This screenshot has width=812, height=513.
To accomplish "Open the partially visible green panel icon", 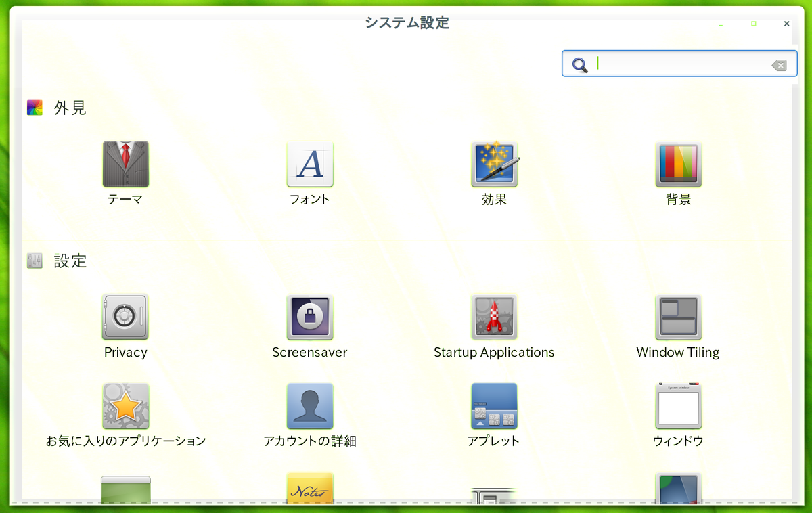I will pyautogui.click(x=125, y=490).
